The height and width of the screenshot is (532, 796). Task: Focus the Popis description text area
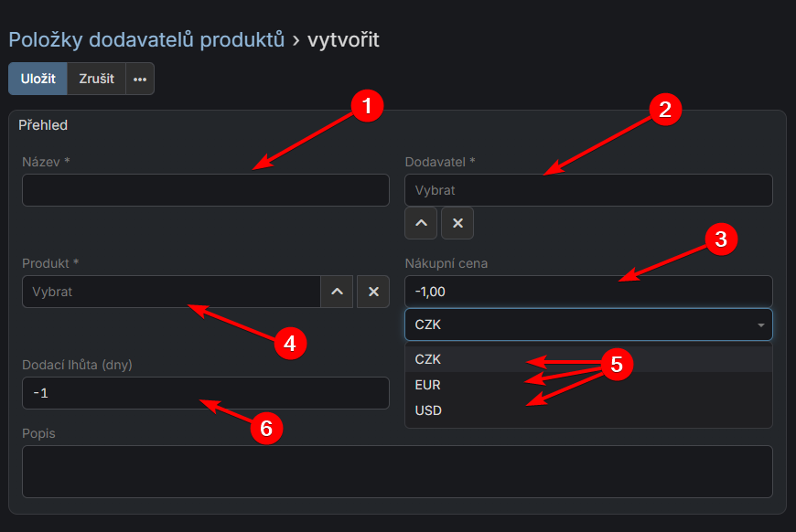397,472
